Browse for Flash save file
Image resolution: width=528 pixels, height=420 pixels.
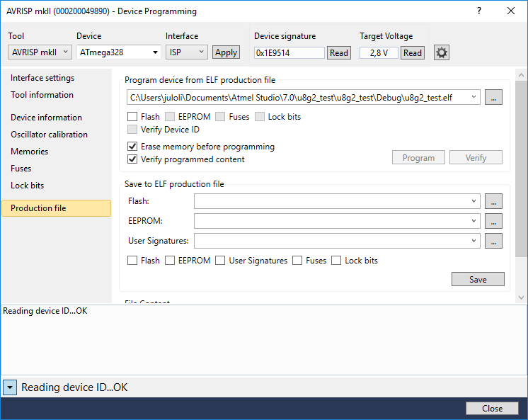tap(494, 201)
